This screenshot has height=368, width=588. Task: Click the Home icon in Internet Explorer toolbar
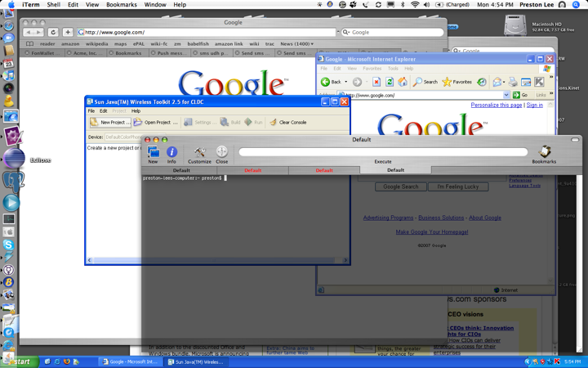pyautogui.click(x=403, y=82)
